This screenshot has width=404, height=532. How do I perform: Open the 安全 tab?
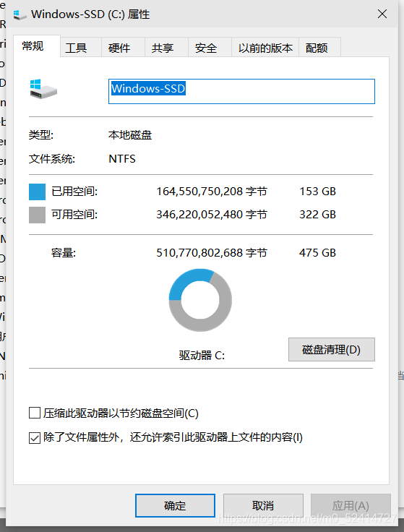(x=210, y=48)
